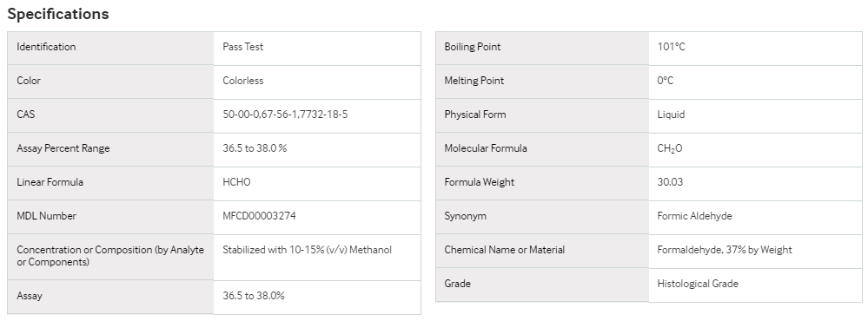The image size is (868, 321).
Task: Select MDL number MFCD00003274
Action: point(259,215)
